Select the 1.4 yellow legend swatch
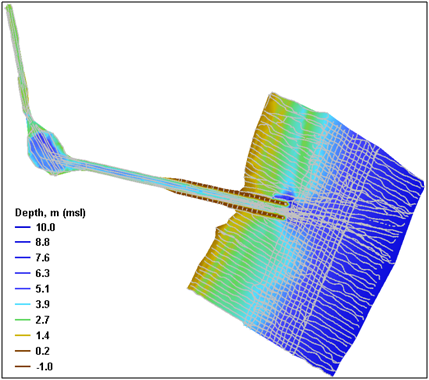The image size is (429, 380). (23, 336)
